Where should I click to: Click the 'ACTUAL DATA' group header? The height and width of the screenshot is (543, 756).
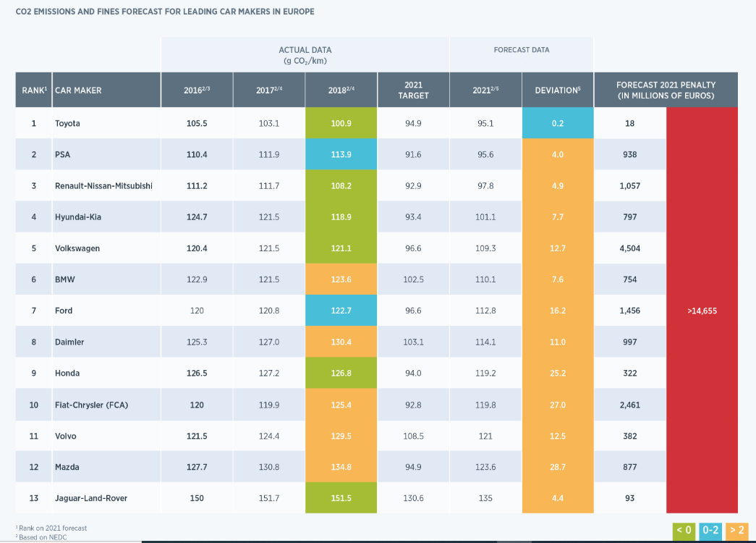(x=305, y=54)
